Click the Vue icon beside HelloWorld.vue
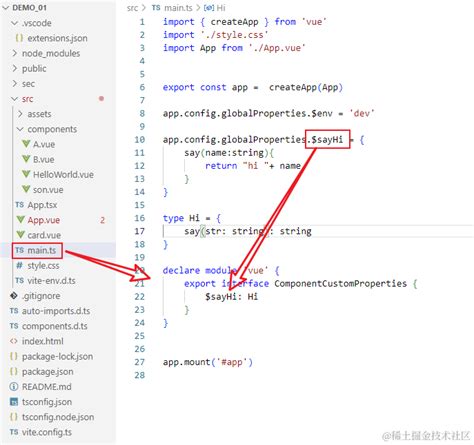474x445 pixels. (x=26, y=174)
